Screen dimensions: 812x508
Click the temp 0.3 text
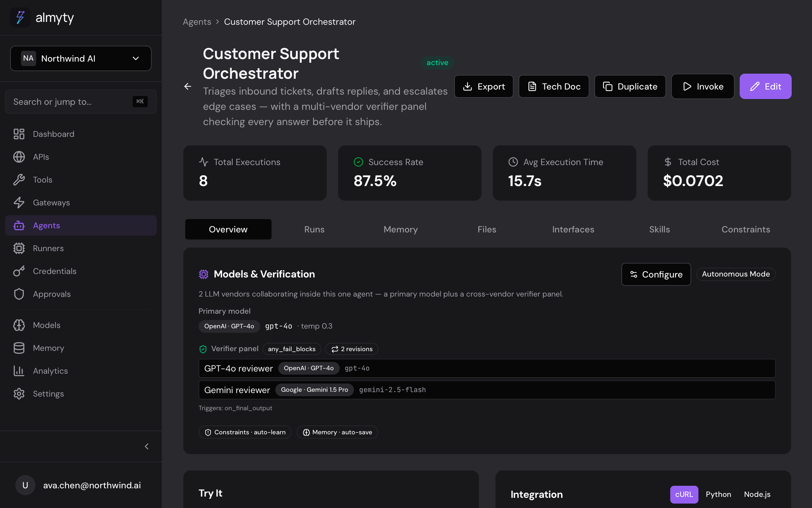click(x=317, y=326)
